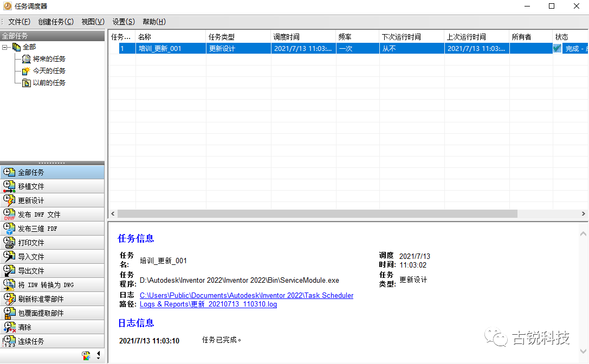Image resolution: width=589 pixels, height=364 pixels.
Task: Open the 创建任务(C) menu
Action: coord(56,22)
